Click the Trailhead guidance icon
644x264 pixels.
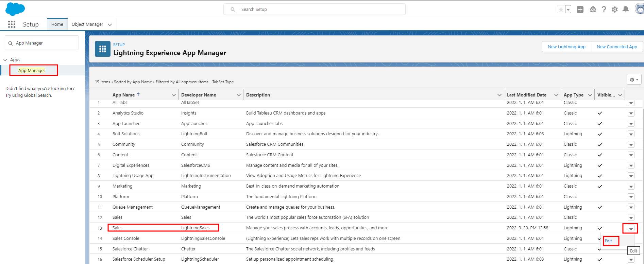[x=593, y=10]
